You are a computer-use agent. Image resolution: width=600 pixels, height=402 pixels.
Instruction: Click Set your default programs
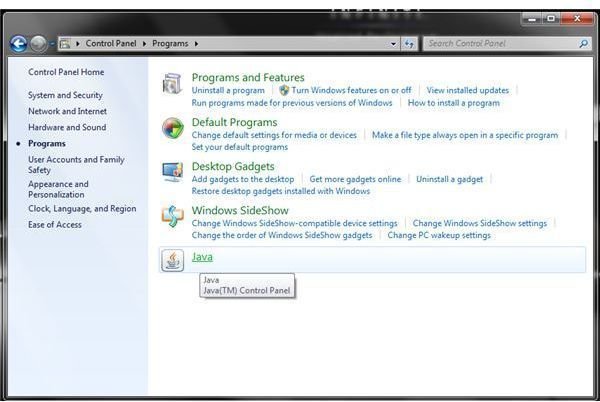[240, 147]
